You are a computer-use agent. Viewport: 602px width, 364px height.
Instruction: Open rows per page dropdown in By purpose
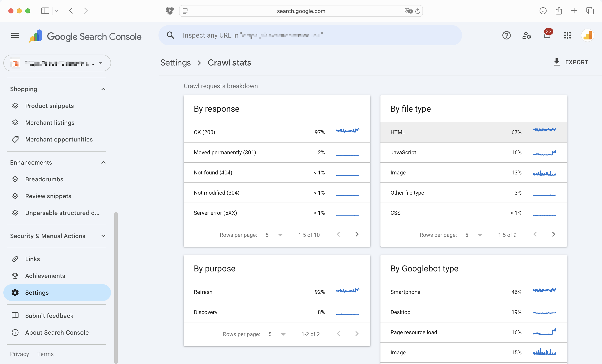coord(277,334)
